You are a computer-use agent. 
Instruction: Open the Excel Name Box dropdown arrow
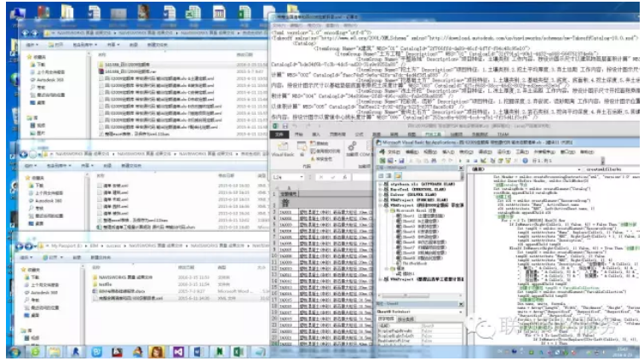(x=302, y=177)
